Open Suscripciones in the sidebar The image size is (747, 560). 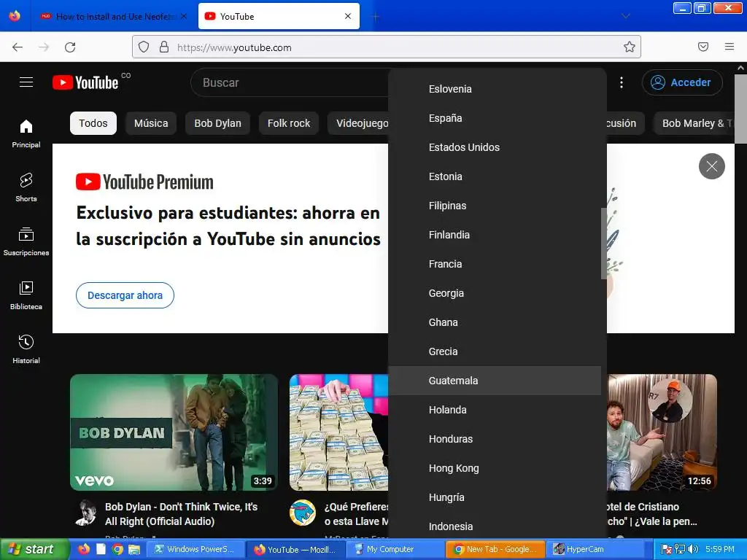[x=26, y=242]
